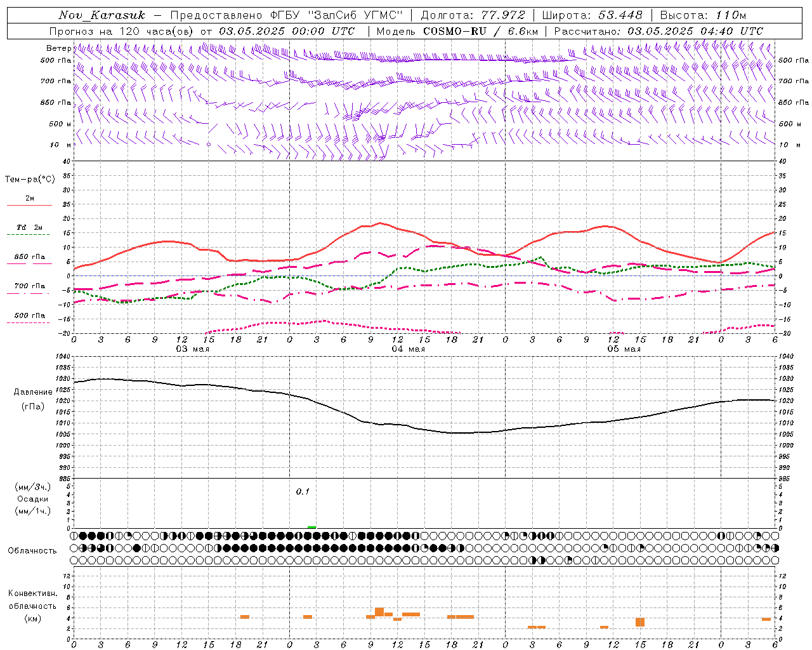Click the Ветер panel label
This screenshot has width=812, height=650.
(x=58, y=48)
